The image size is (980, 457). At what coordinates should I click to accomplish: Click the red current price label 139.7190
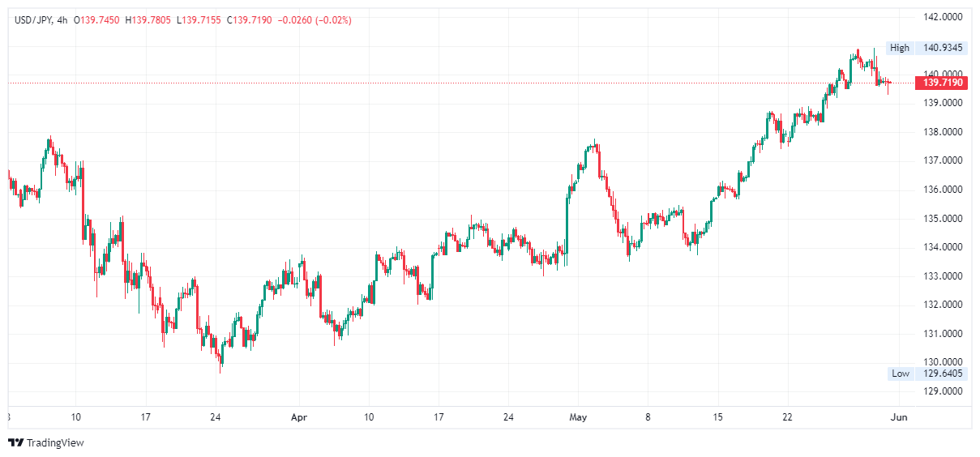[x=943, y=83]
